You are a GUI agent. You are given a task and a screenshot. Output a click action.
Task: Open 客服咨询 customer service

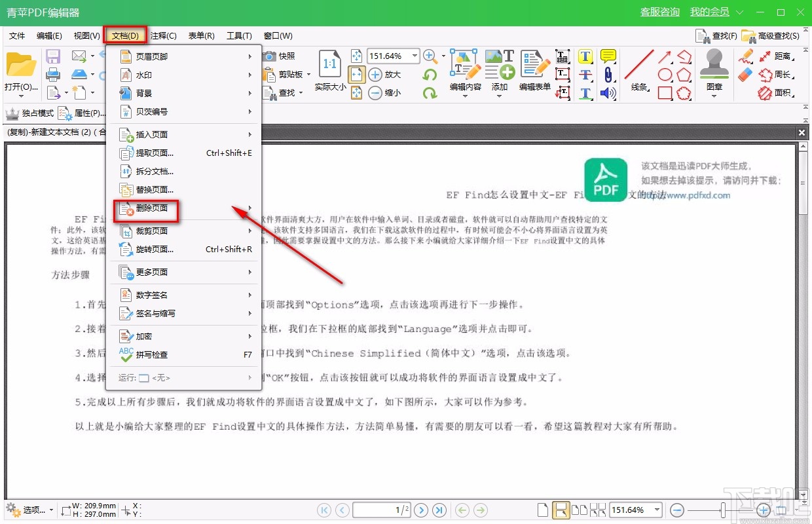(x=659, y=12)
